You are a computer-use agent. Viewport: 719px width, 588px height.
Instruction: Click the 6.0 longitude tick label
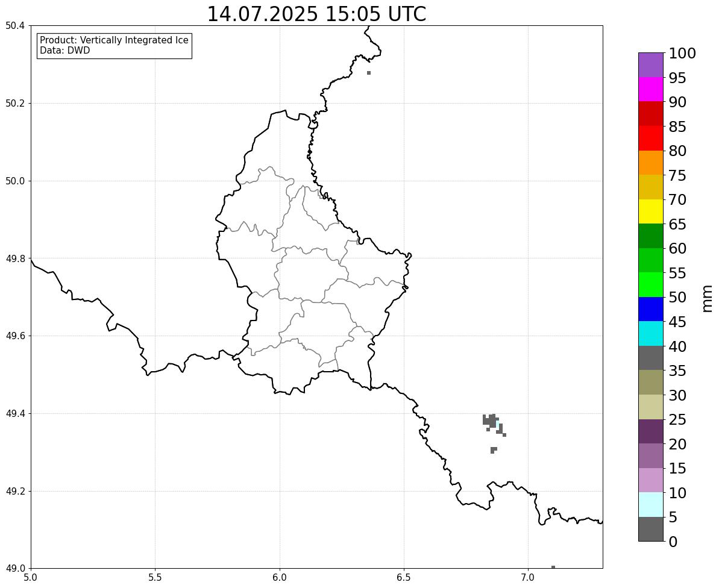tap(279, 578)
